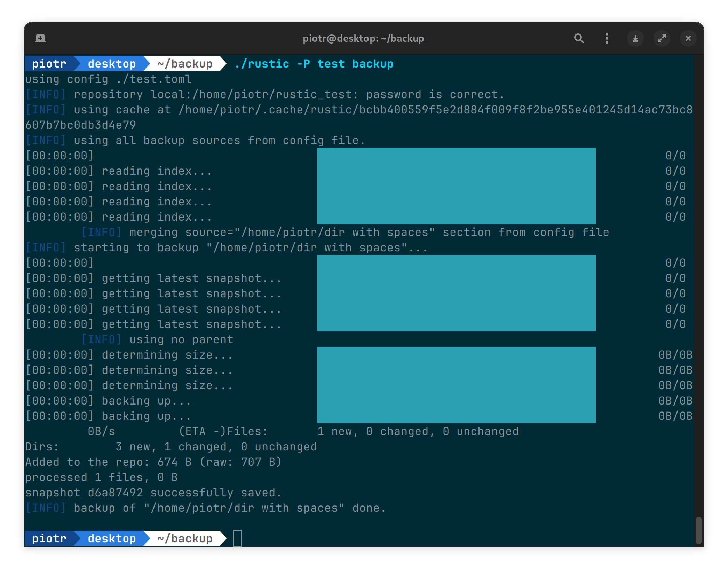Click the ~/backup prompt segment
This screenshot has height=573, width=728.
click(x=184, y=63)
